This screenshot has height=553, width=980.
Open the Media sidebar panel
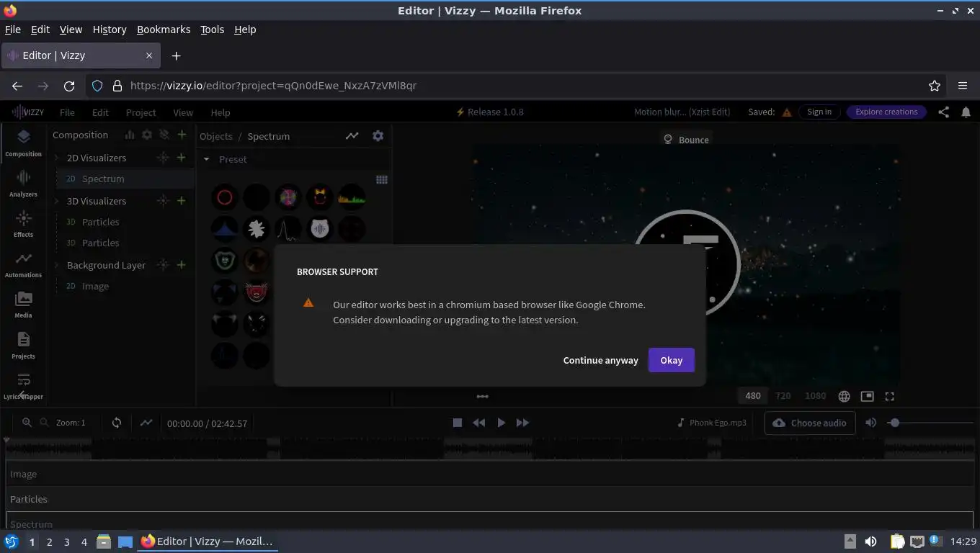[x=23, y=304]
